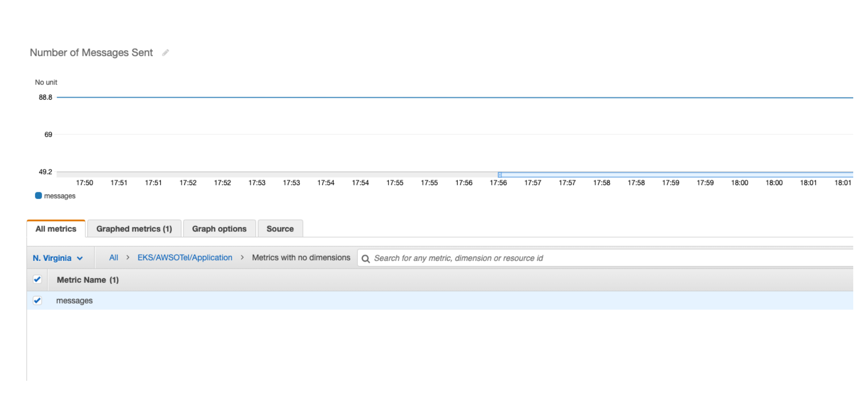The image size is (868, 417).
Task: Click the messages label in graph legend
Action: pyautogui.click(x=60, y=196)
